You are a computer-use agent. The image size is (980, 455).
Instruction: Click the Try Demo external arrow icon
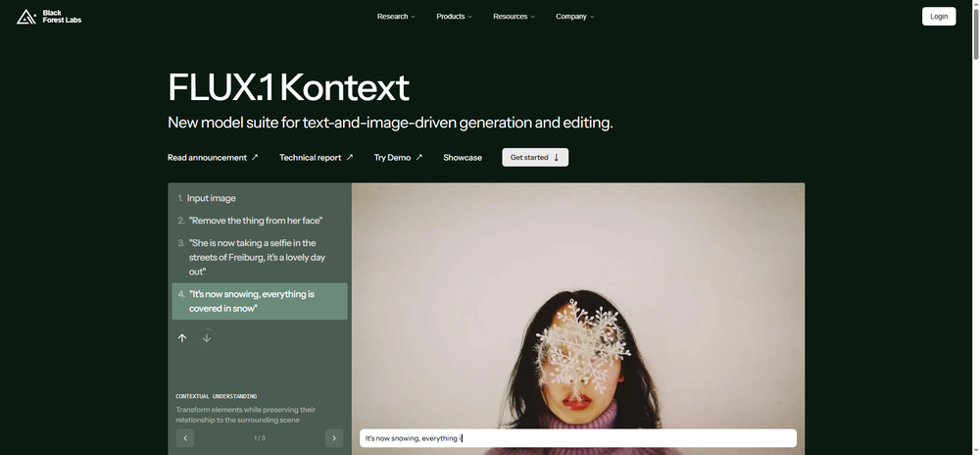[418, 158]
